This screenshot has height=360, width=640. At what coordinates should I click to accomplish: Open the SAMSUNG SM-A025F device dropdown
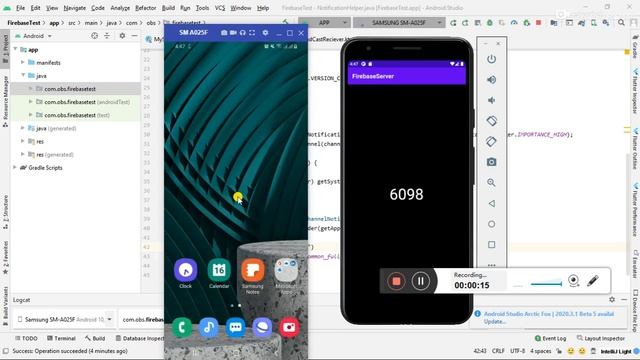tap(399, 23)
